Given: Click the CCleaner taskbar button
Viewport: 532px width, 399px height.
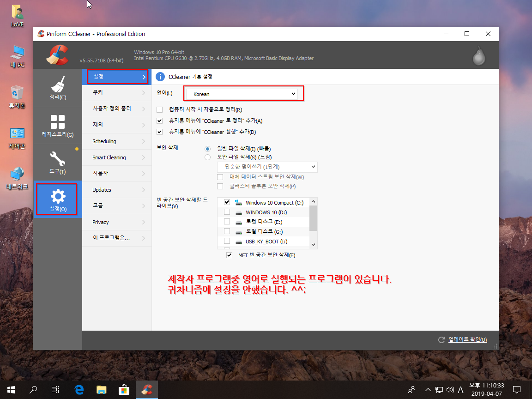Looking at the screenshot, I should (146, 390).
